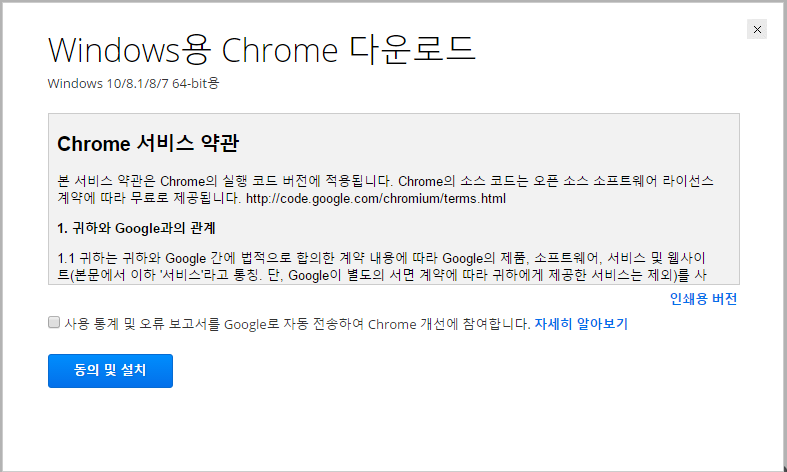Open the 인쇄용 버전 link
787x472 pixels.
[703, 299]
